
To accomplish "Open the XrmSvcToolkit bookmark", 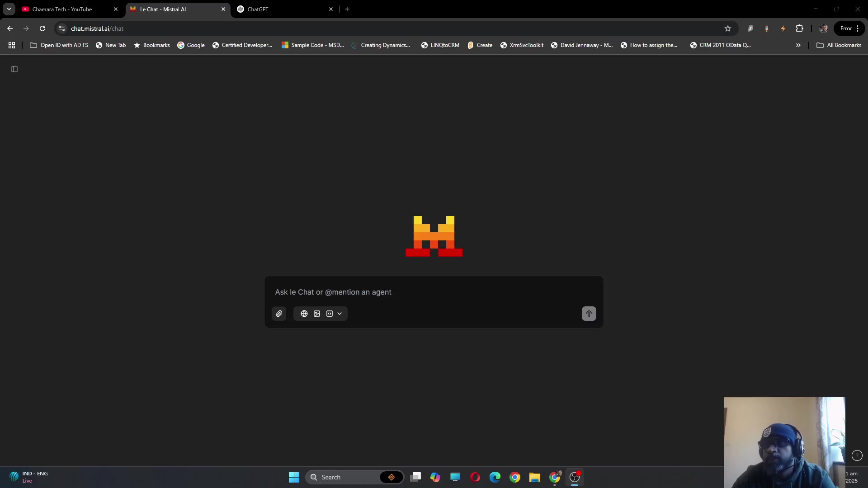I will point(522,45).
